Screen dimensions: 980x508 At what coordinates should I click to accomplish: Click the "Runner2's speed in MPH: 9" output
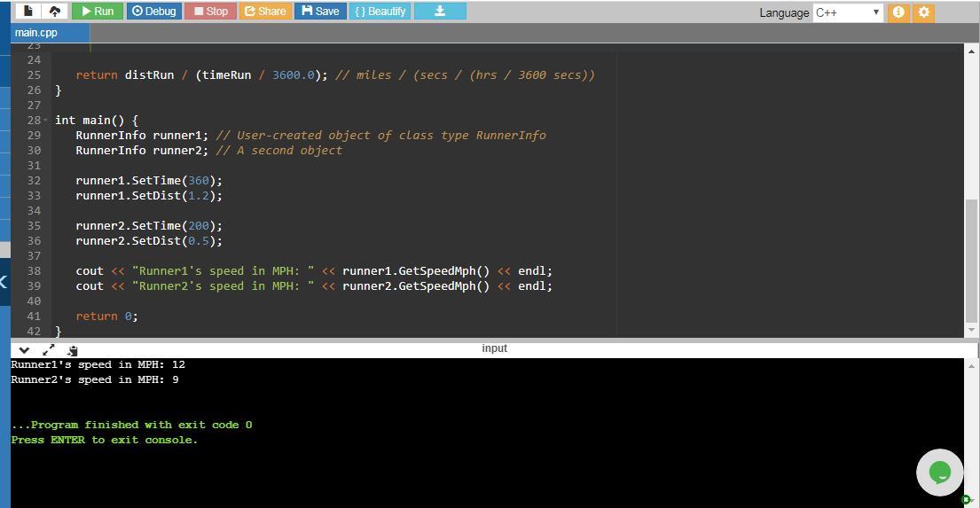pos(95,379)
